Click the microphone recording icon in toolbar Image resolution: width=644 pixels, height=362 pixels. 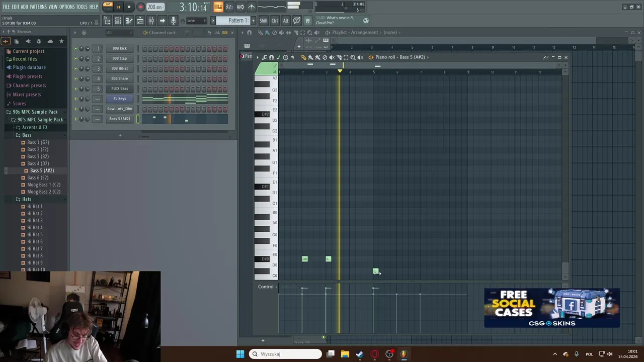click(173, 21)
